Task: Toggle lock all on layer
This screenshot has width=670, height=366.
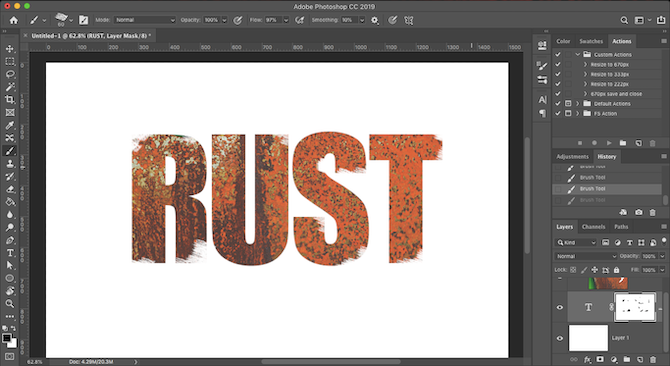Action: pyautogui.click(x=617, y=270)
